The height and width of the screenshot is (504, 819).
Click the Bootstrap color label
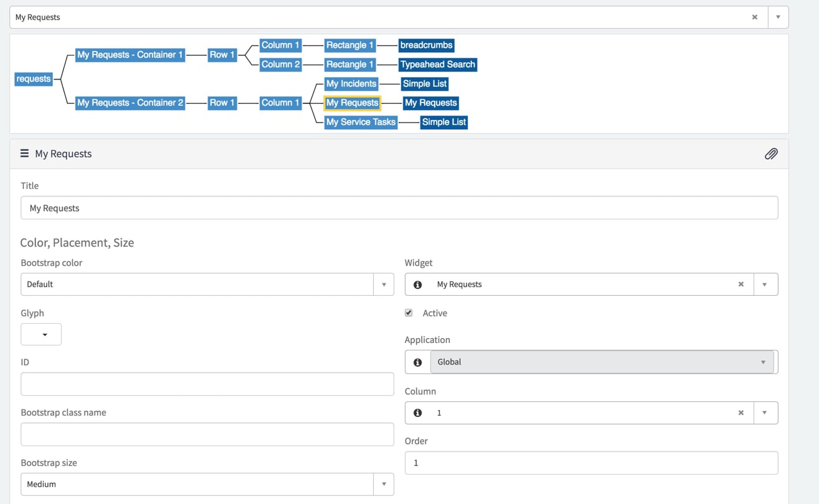click(52, 263)
